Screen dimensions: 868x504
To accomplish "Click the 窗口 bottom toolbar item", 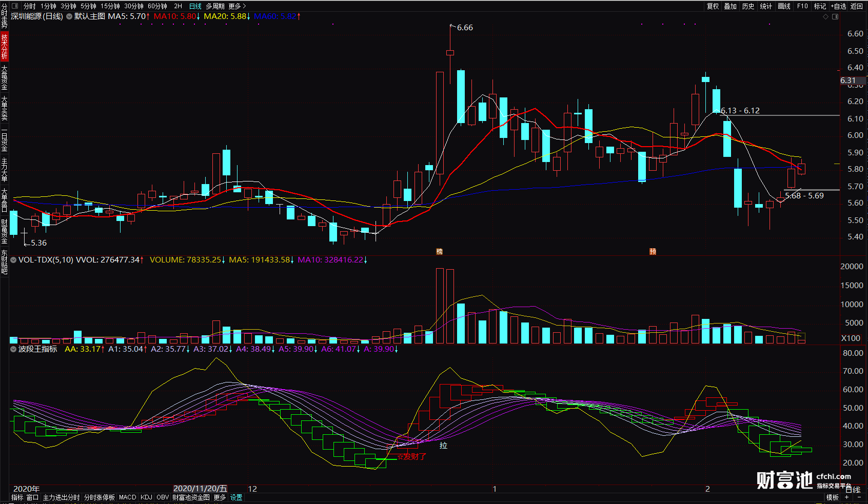I will click(x=32, y=497).
